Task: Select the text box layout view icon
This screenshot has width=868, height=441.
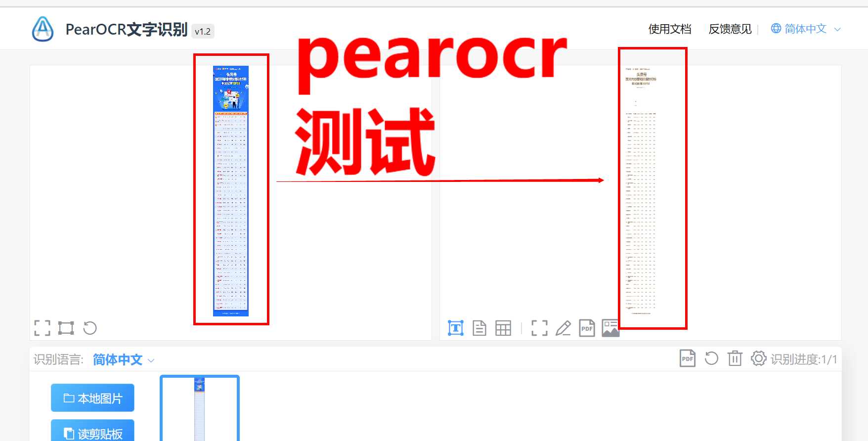Action: coord(456,328)
